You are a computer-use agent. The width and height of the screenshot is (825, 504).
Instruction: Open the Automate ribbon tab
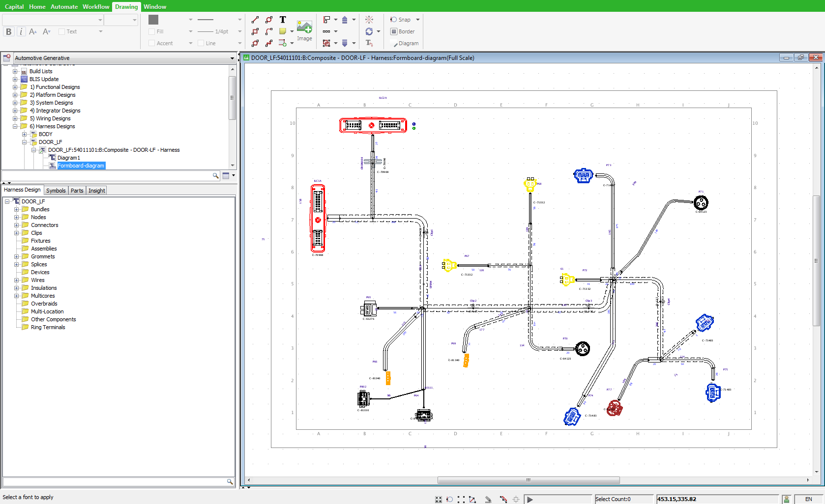tap(64, 6)
